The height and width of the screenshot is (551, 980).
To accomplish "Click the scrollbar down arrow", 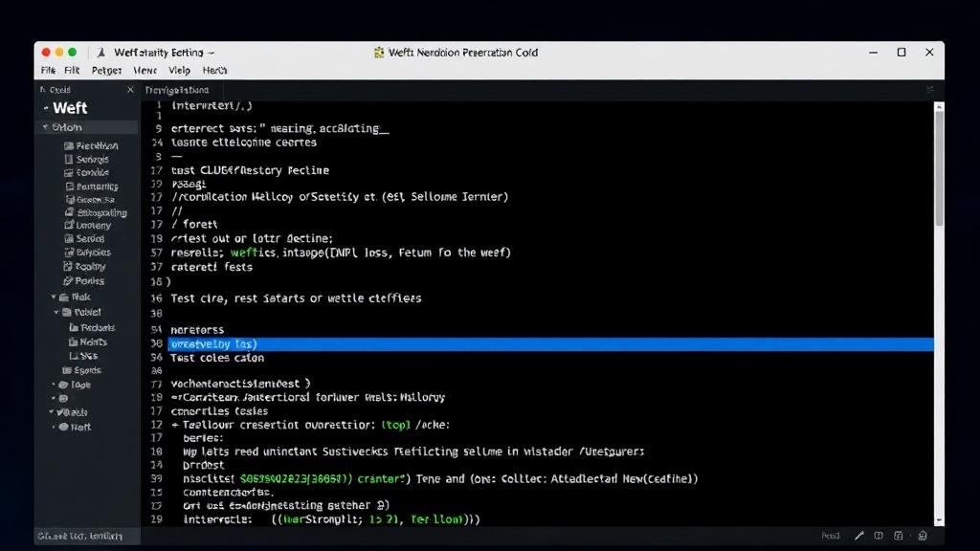I will 939,521.
